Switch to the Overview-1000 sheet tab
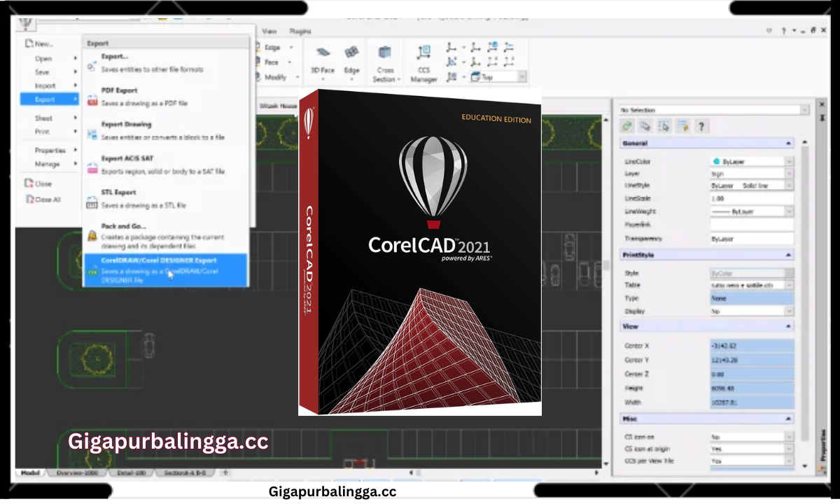 pos(76,472)
